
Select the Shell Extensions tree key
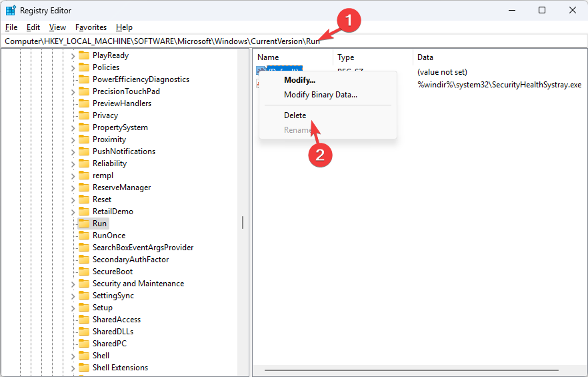(x=121, y=368)
